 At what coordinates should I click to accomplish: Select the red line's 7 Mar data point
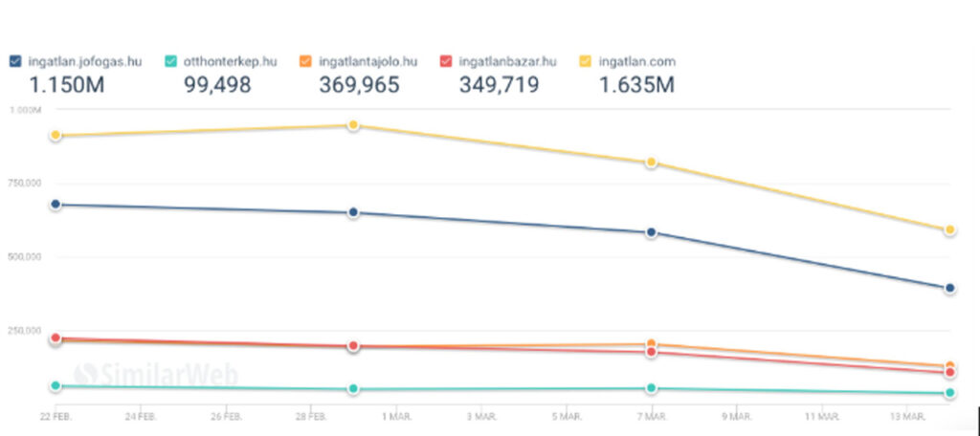tap(652, 353)
